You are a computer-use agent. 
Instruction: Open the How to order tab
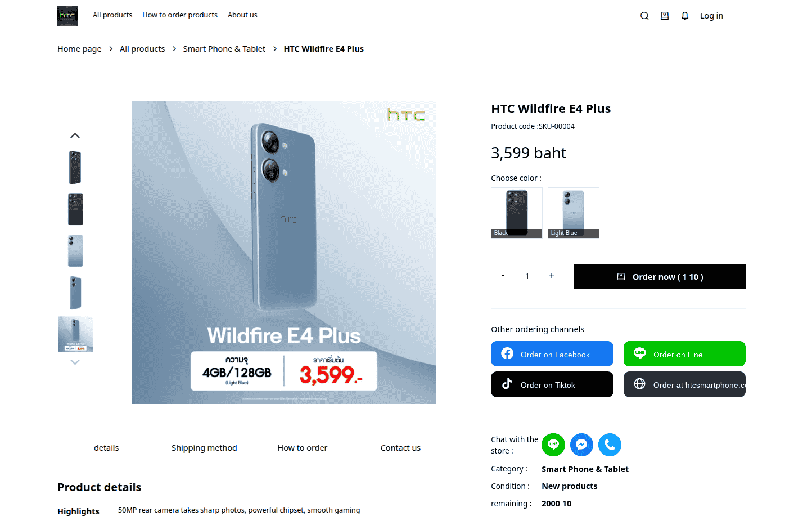point(302,448)
